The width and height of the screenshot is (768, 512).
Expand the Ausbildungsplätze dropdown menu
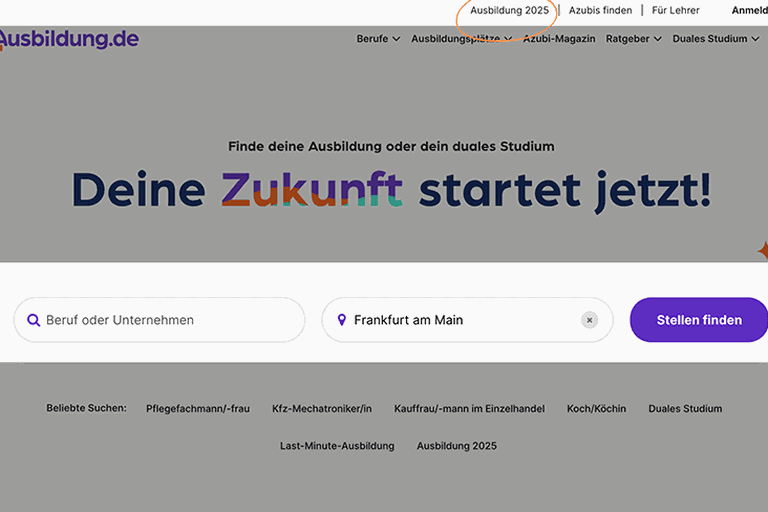tap(461, 39)
